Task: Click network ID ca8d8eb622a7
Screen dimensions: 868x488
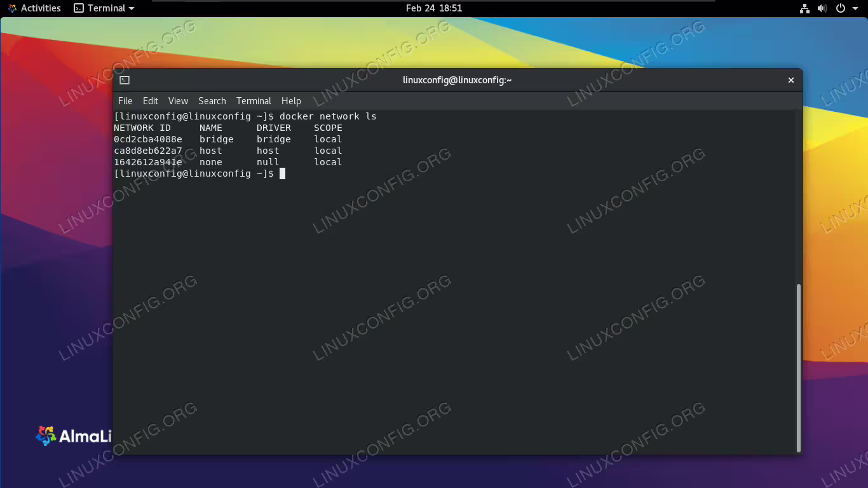Action: point(148,151)
